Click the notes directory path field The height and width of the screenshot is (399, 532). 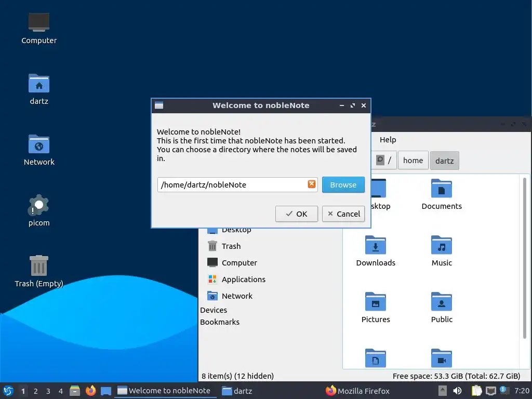tap(237, 184)
